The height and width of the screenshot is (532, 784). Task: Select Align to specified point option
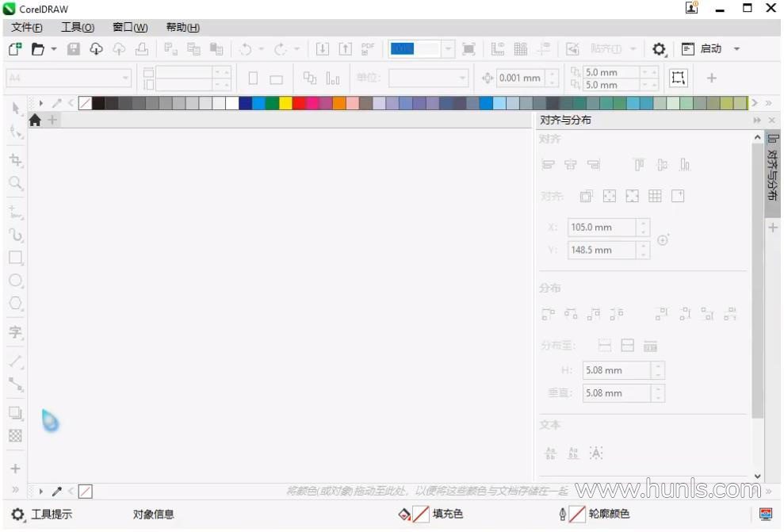click(x=678, y=196)
